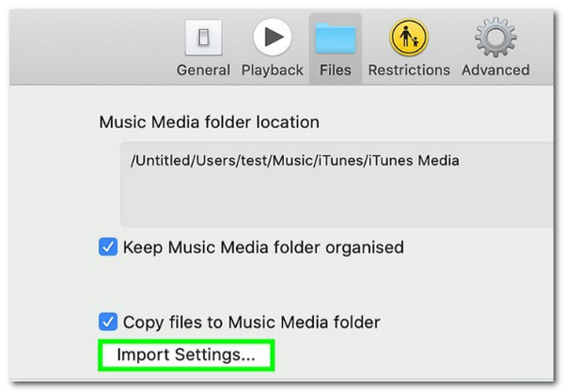Go to the "Restrictions" tab label
The width and height of the screenshot is (564, 392).
(x=409, y=70)
